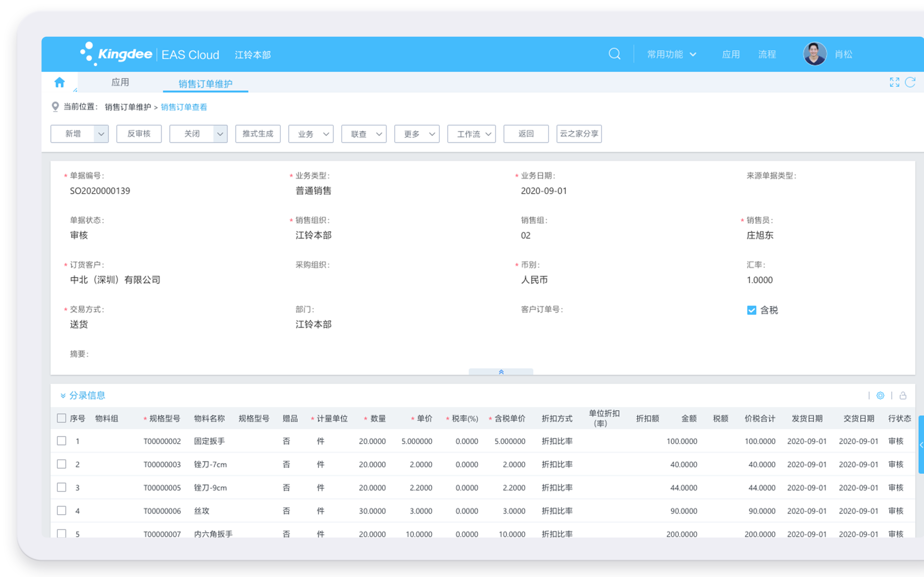Click the user avatar for 肖松

[x=814, y=54]
